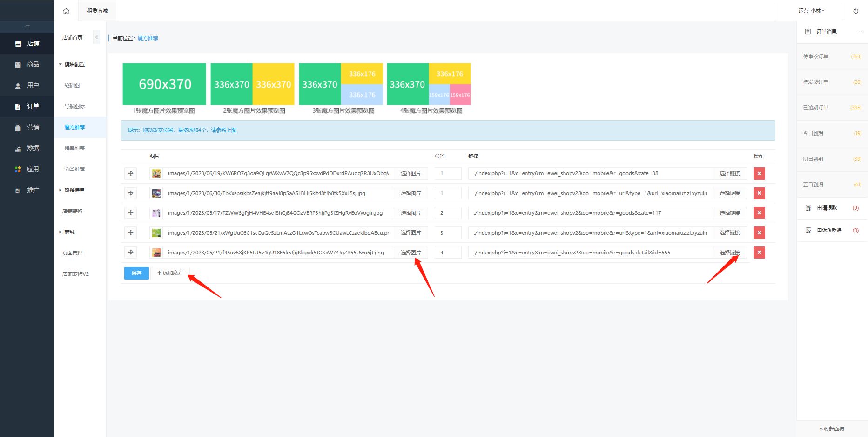View 今日到期 (19) orders
This screenshot has height=437, width=868.
click(x=832, y=133)
